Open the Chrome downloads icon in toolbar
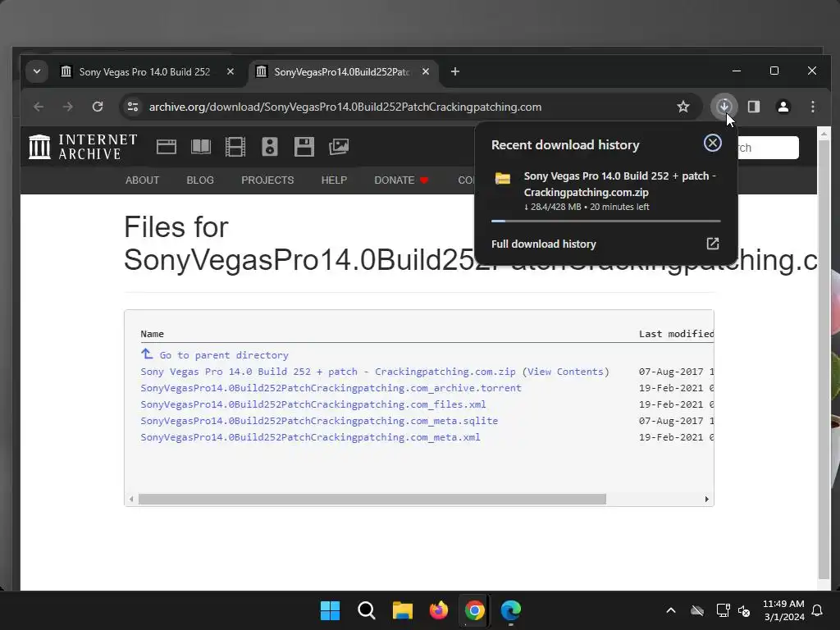 point(724,107)
